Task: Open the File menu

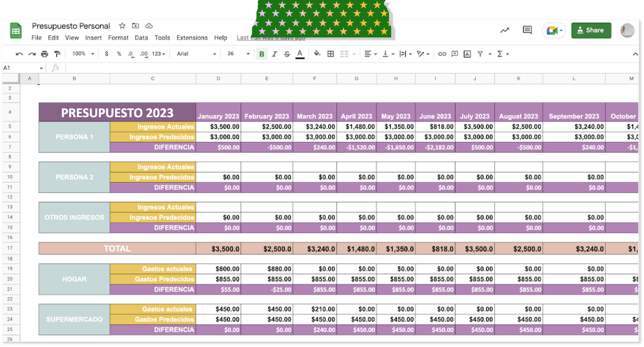Action: pos(36,38)
